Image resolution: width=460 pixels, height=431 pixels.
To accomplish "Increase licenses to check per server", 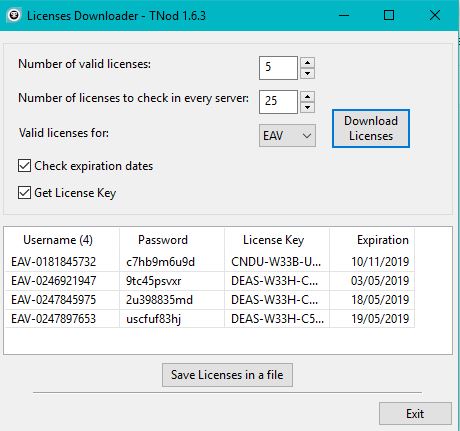I will (307, 97).
